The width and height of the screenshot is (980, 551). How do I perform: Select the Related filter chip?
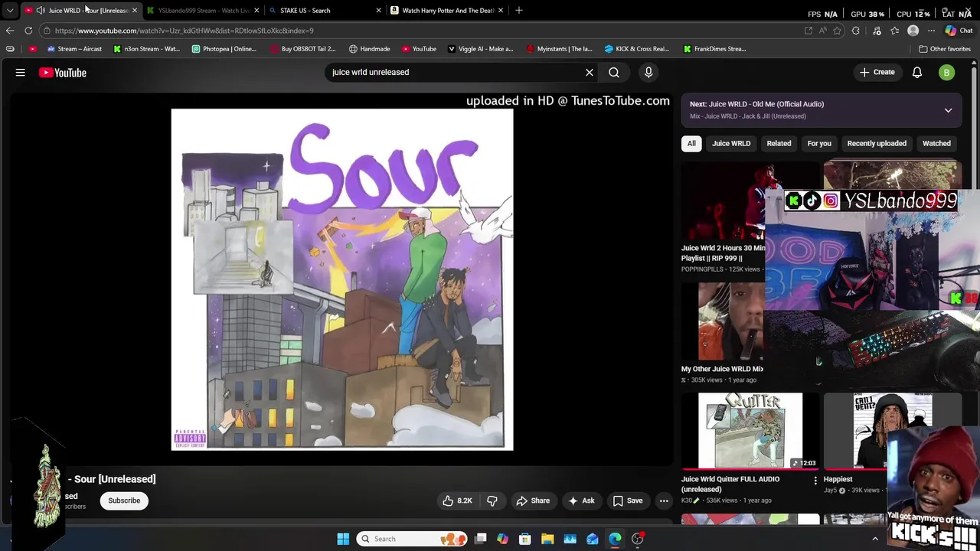[x=779, y=144]
